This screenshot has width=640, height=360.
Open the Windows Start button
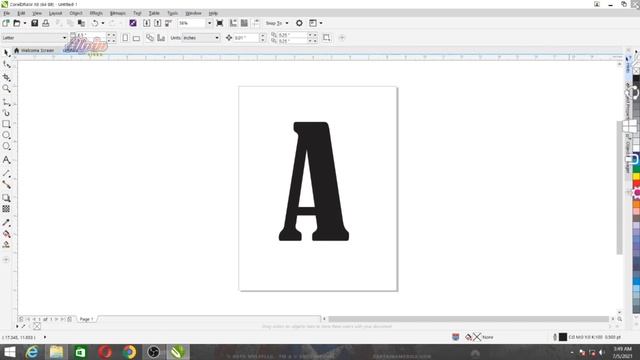[9, 352]
